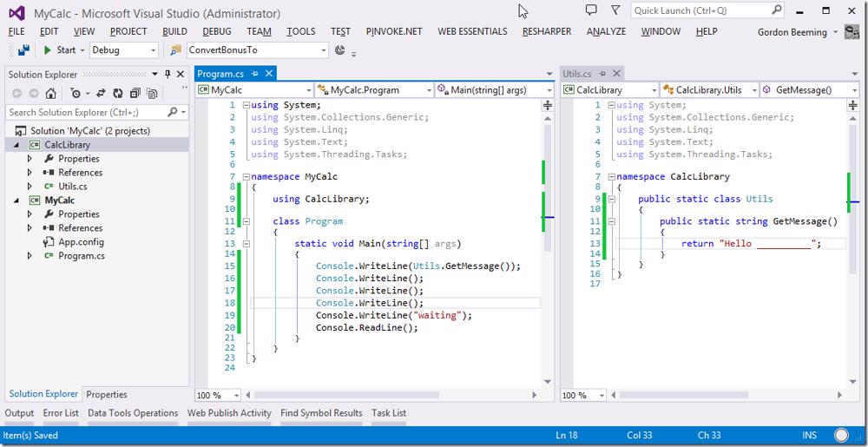Screen dimensions: 868x447
Task: Collapse the Utils class code block
Action: 611,199
